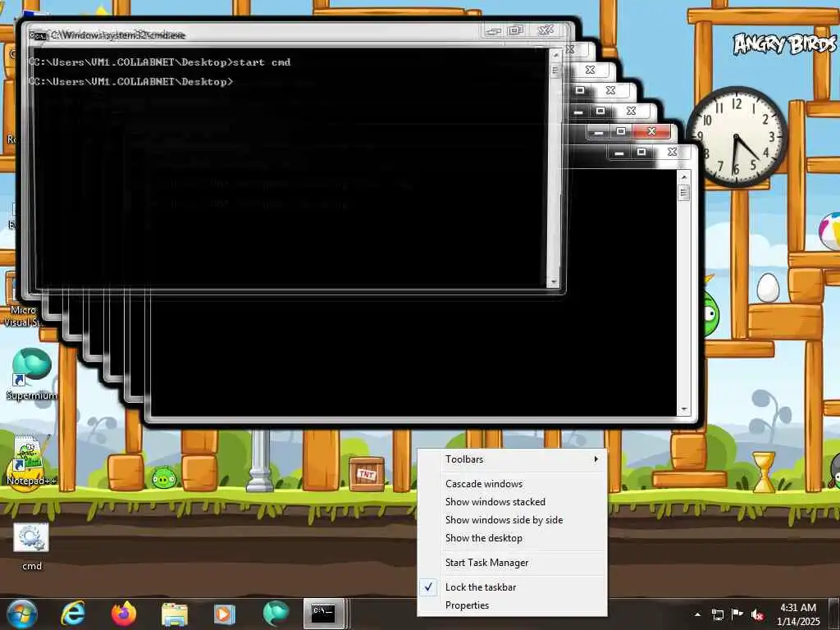Click the Show desktop strip at taskbar end

pos(835,614)
